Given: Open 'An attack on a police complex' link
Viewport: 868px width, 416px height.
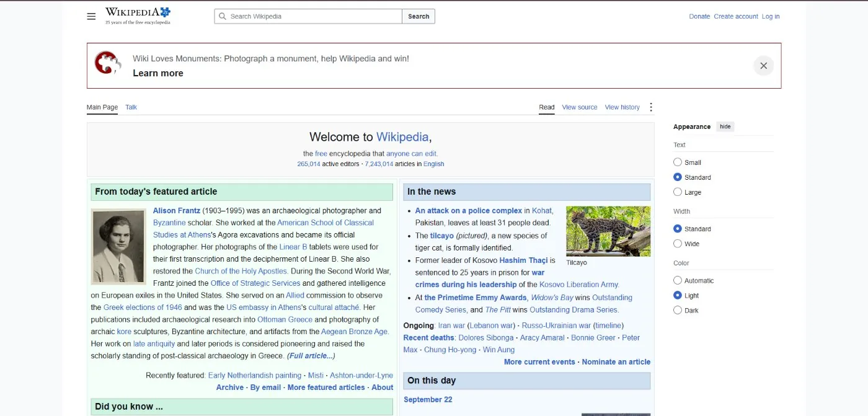Looking at the screenshot, I should [x=469, y=211].
